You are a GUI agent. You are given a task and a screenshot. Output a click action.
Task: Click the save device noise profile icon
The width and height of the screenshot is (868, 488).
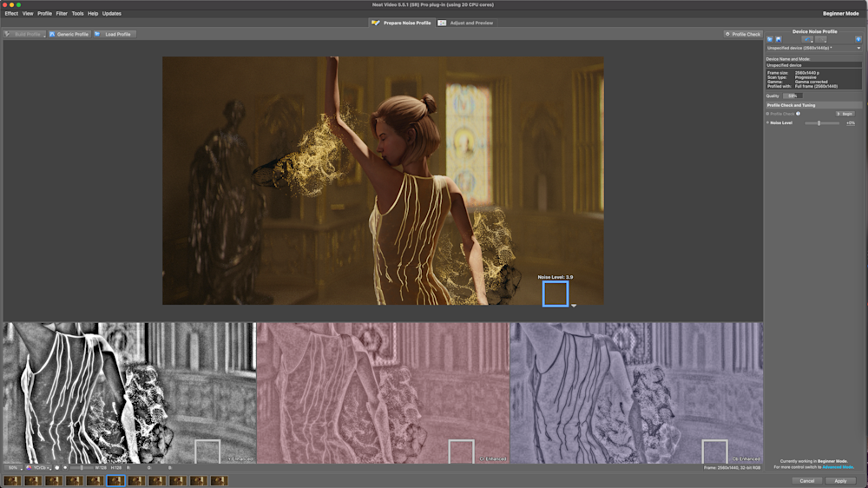[779, 39]
